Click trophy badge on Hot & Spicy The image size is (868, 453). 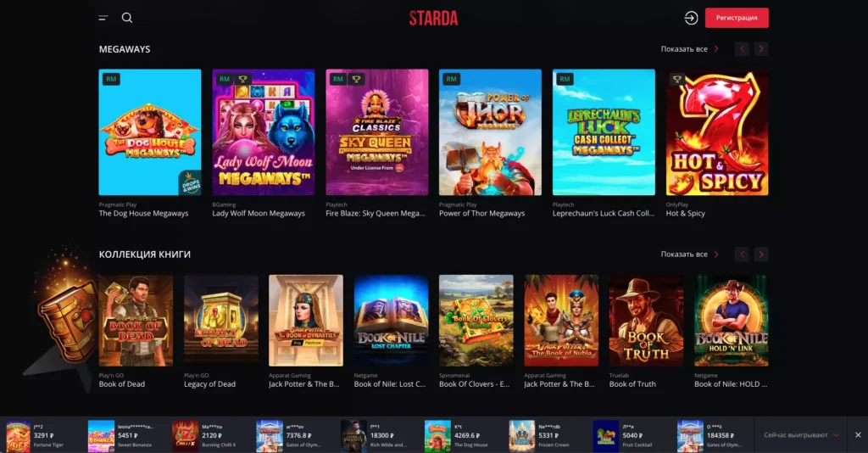pyautogui.click(x=677, y=79)
